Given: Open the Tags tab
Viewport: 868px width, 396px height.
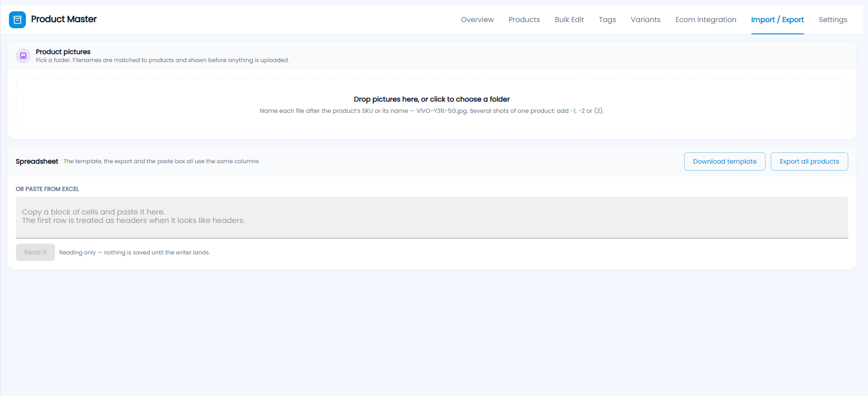Looking at the screenshot, I should click(607, 20).
